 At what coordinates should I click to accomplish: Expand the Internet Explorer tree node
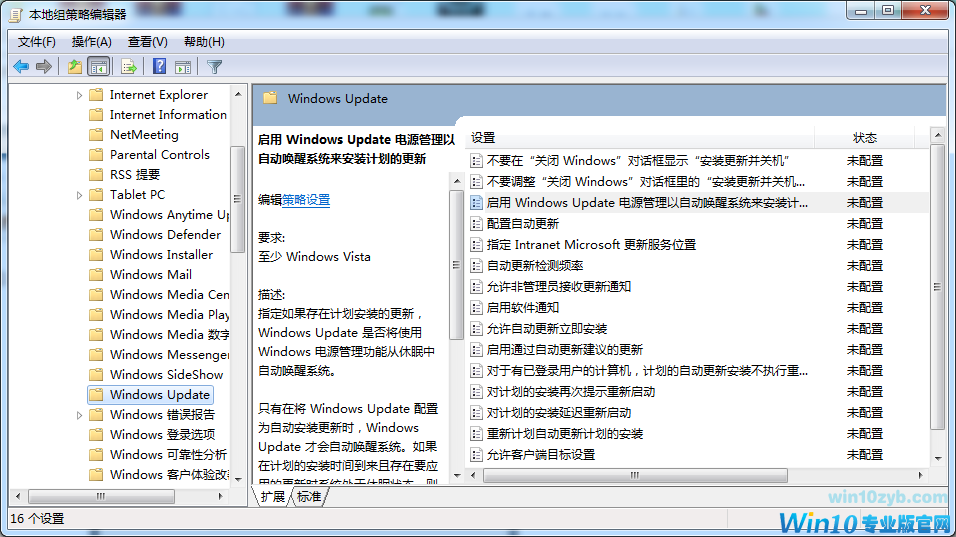tap(80, 95)
